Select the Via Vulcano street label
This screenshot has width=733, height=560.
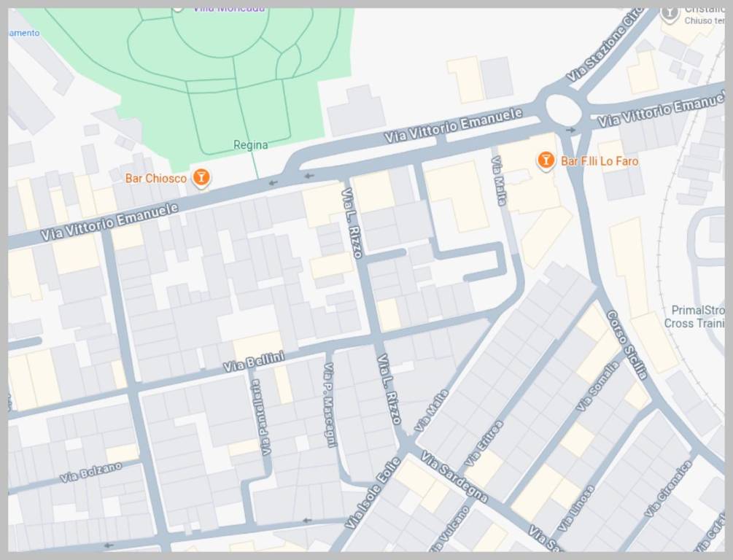pyautogui.click(x=449, y=528)
